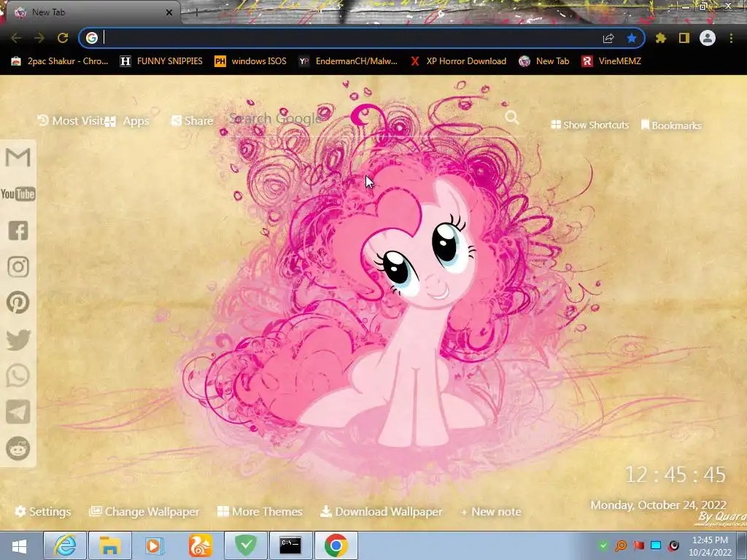Open VineMEMZ bookmark
This screenshot has width=747, height=560.
click(611, 61)
